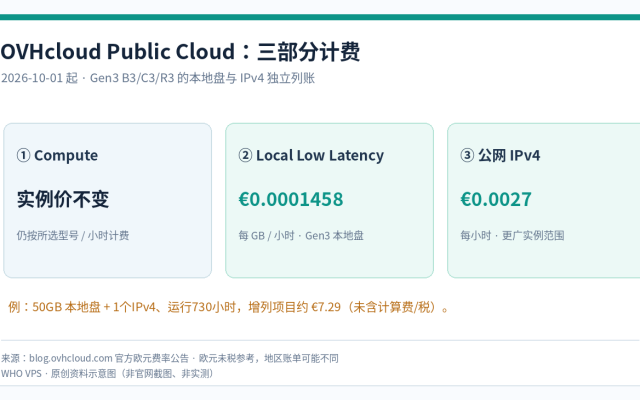Click 每小时 · 更广实例范围 caption
Viewport: 640px width, 400px height.
pos(512,236)
